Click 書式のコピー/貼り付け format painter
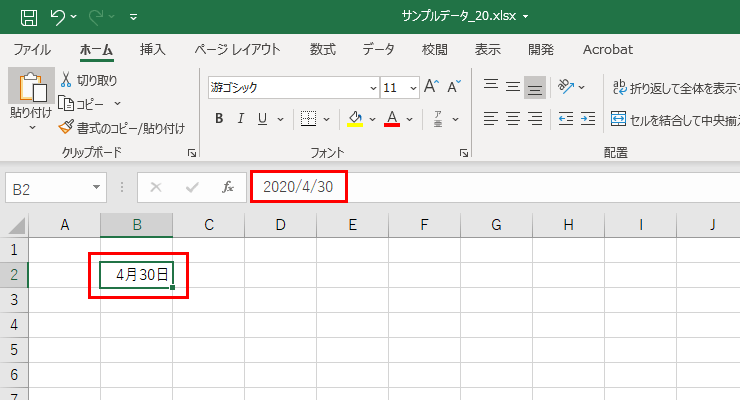Viewport: 740px width, 400px height. coord(122,128)
